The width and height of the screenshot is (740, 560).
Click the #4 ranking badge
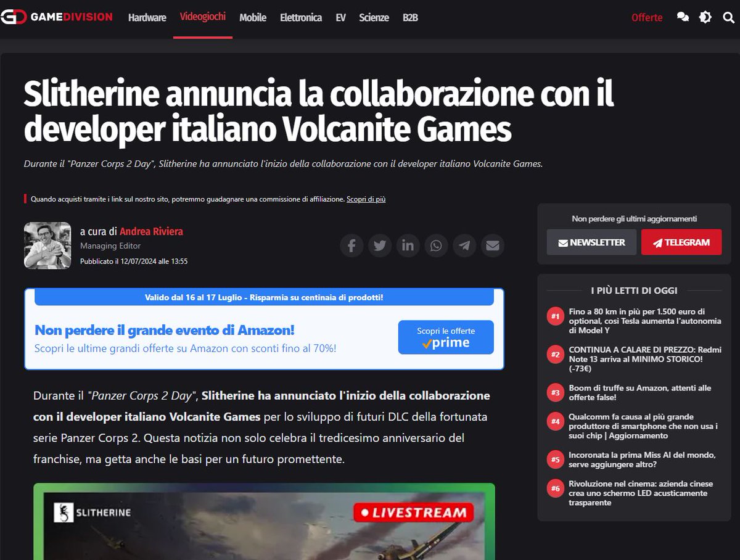555,421
